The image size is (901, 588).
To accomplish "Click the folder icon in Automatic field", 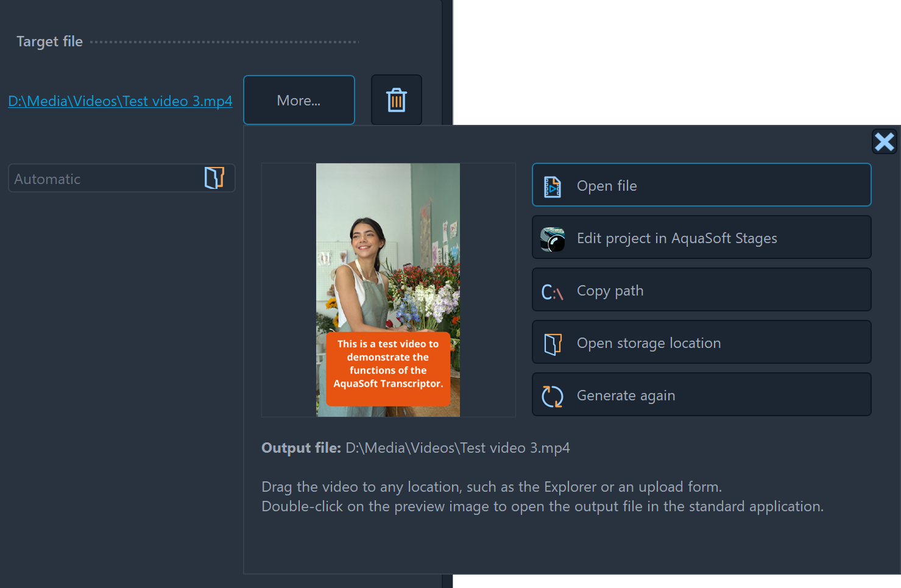I will pyautogui.click(x=214, y=178).
